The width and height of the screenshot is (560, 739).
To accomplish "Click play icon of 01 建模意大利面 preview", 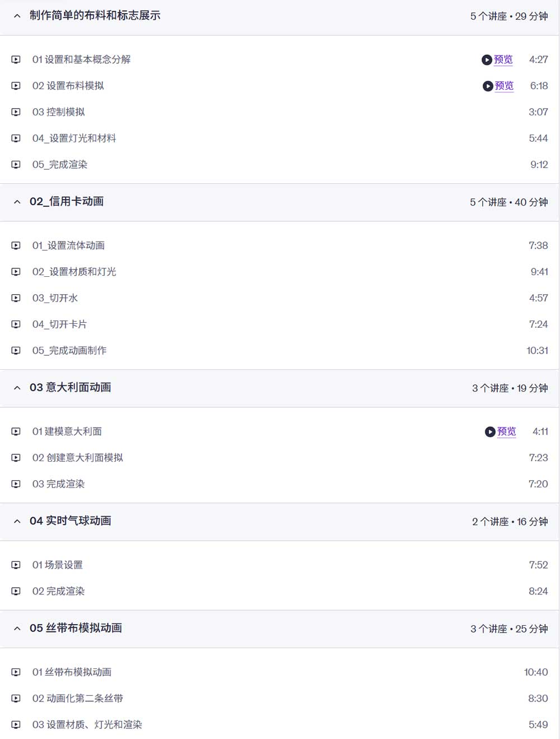I will [490, 432].
